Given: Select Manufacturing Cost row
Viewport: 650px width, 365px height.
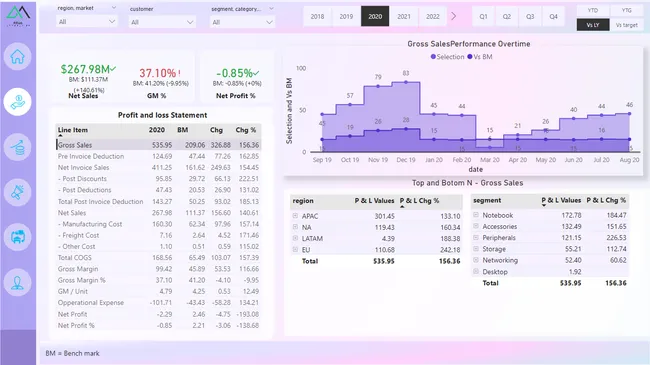Looking at the screenshot, I should pos(158,224).
